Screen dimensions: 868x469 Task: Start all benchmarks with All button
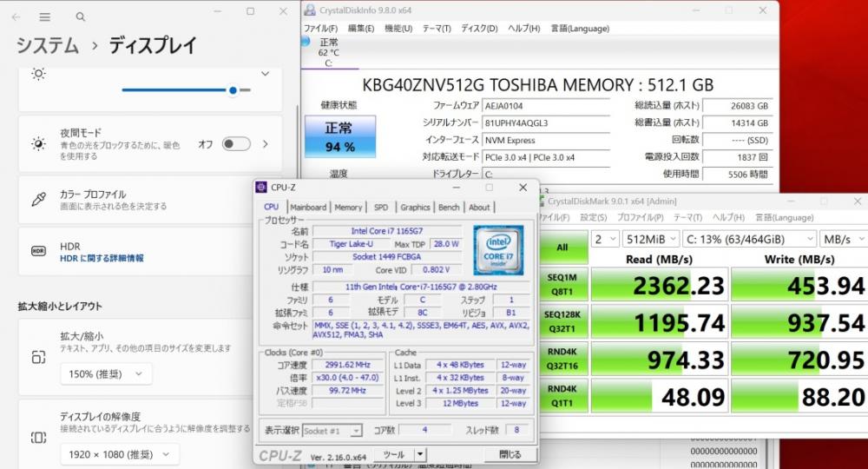(562, 248)
